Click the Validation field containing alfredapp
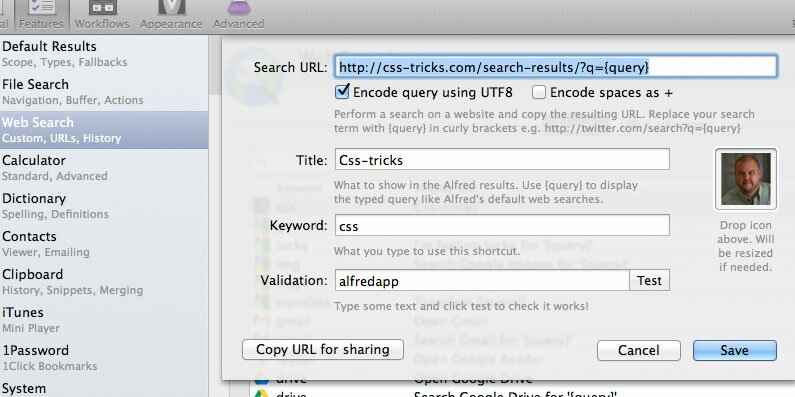This screenshot has width=795, height=397. (482, 280)
